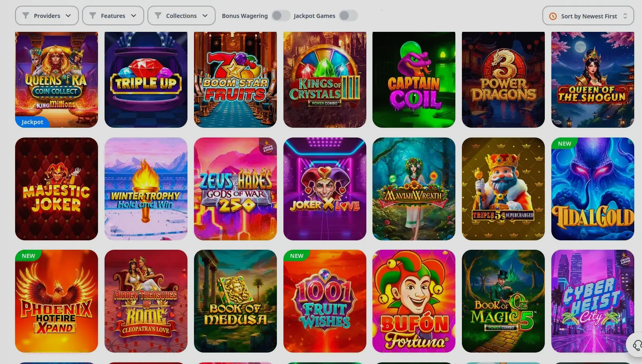Open the Boom Star Fruits game
The image size is (642, 364).
pyautogui.click(x=235, y=80)
